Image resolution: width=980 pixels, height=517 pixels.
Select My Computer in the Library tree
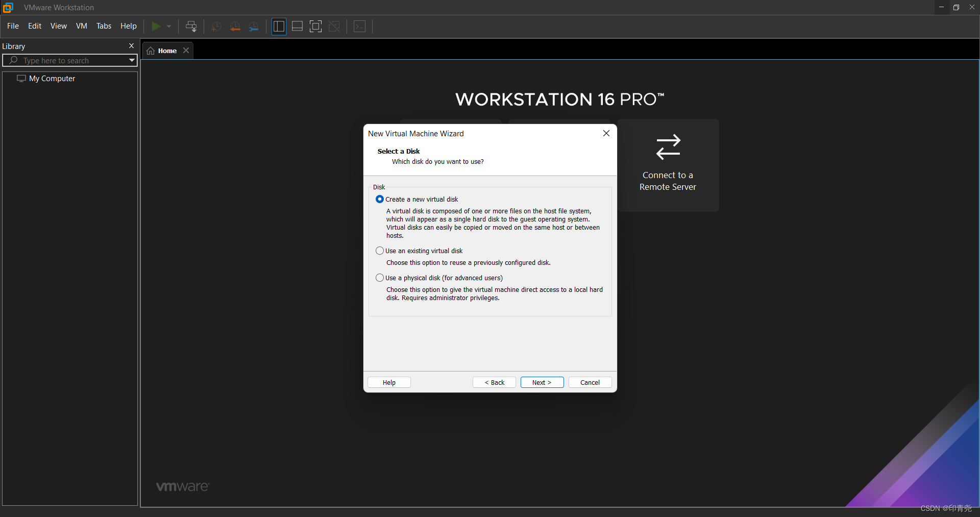pyautogui.click(x=52, y=79)
